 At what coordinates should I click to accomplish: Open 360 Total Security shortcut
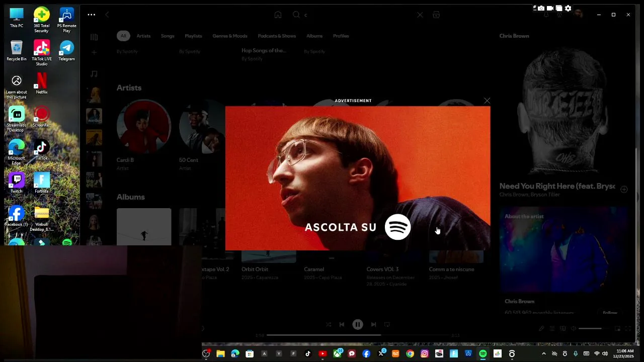tap(42, 20)
